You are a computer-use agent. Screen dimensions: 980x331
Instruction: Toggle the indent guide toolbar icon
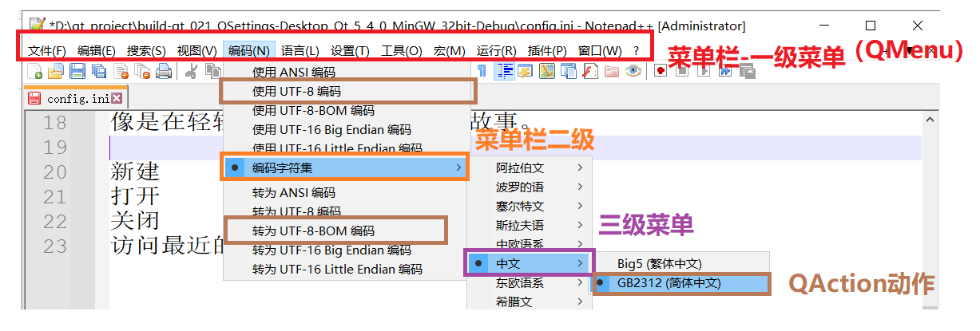click(504, 71)
